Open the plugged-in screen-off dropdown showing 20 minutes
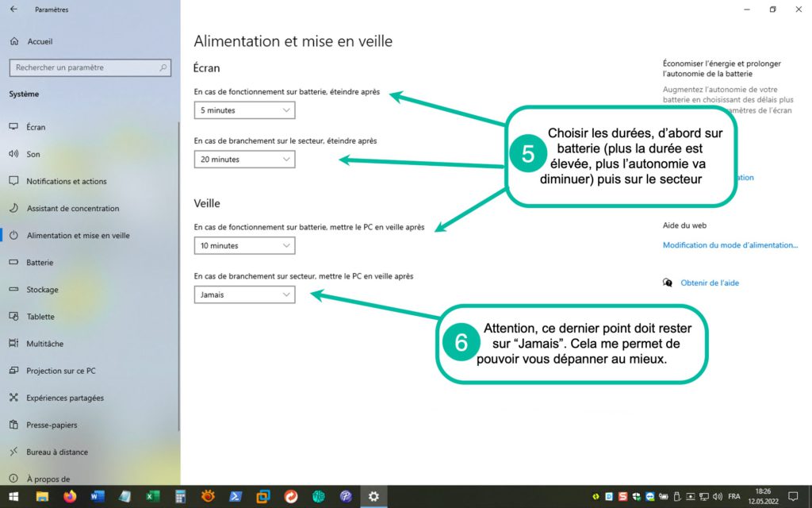 (244, 160)
